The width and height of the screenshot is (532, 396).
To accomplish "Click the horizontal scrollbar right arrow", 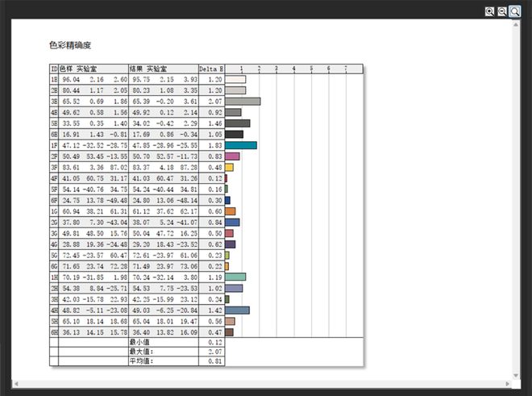I will 505,381.
